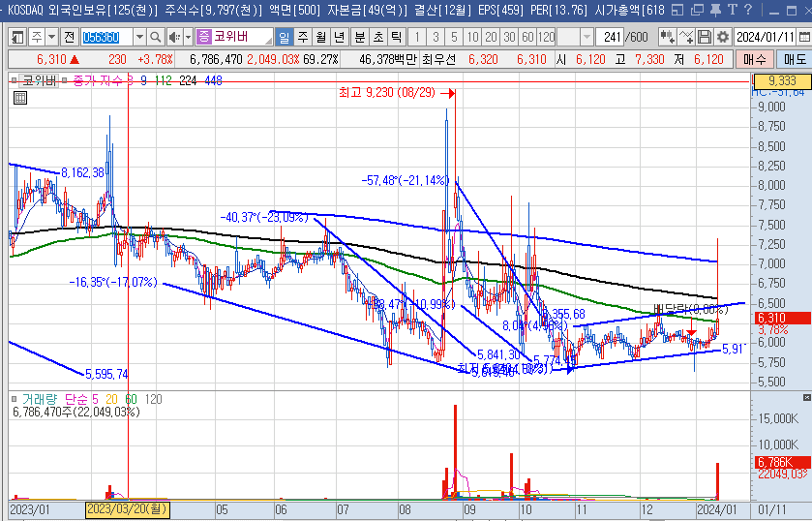This screenshot has width=812, height=521.
Task: Select interval 1 button
Action: (417, 37)
